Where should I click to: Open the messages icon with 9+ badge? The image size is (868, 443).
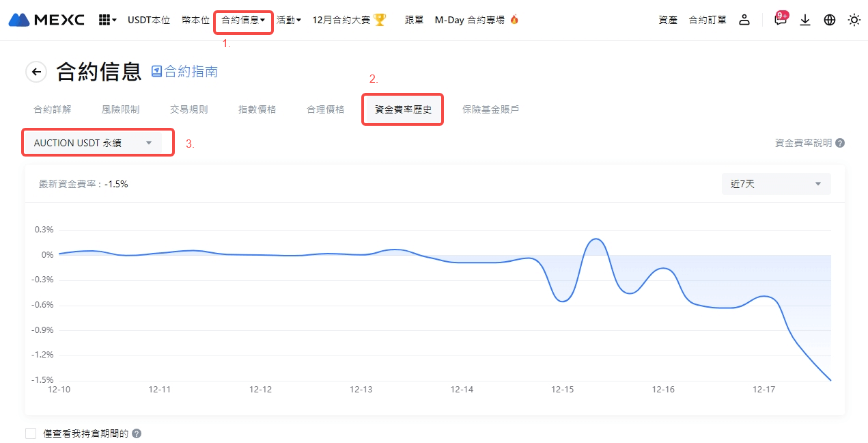click(780, 20)
